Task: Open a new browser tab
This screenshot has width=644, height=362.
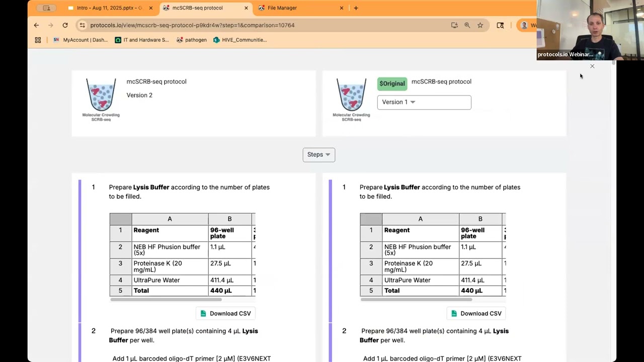Action: pyautogui.click(x=356, y=8)
